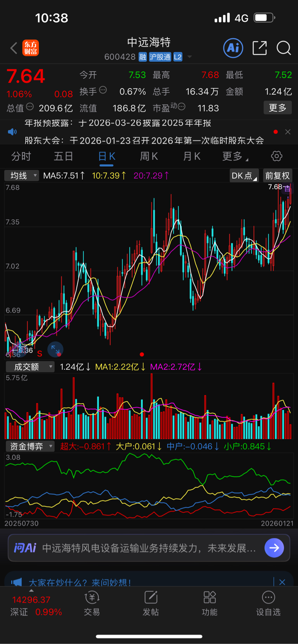Tap current price 7.64

tap(26, 76)
